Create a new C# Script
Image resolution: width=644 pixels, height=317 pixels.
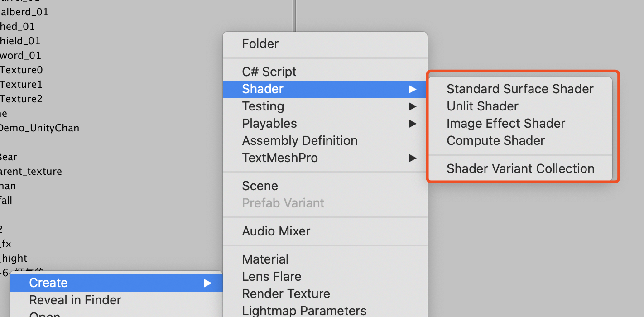point(269,72)
